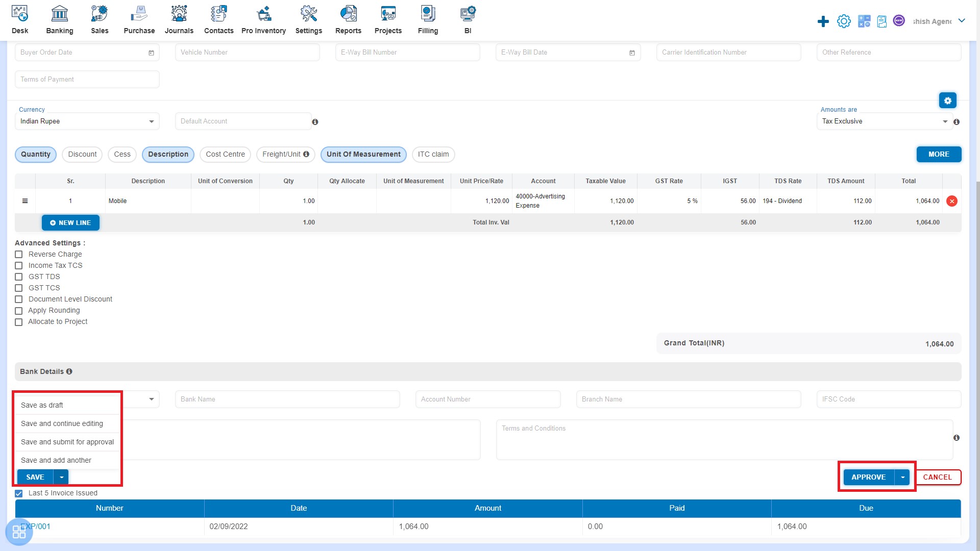The width and height of the screenshot is (980, 551).
Task: Toggle the Cost Centre column chip
Action: [x=225, y=155]
